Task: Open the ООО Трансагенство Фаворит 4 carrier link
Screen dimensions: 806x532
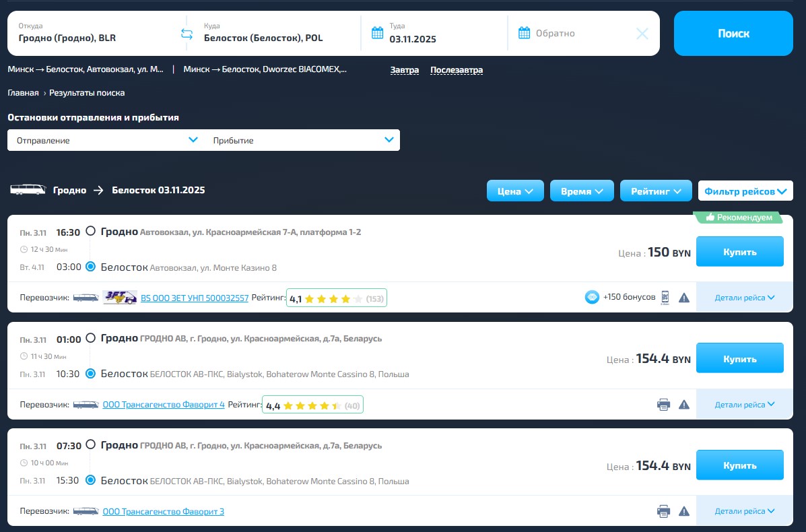Action: coord(164,405)
